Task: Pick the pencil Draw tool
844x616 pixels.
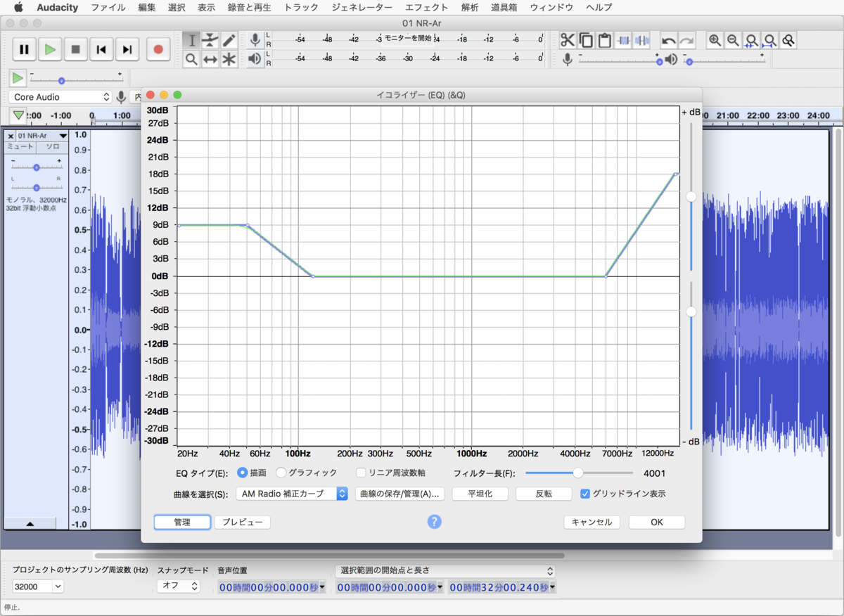Action: click(x=229, y=41)
